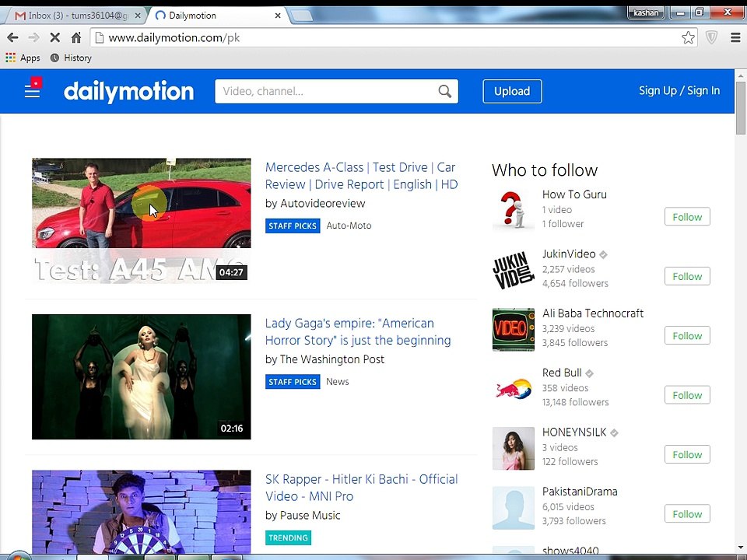Viewport: 747px width, 560px height.
Task: Click the kashan profile button
Action: [646, 12]
